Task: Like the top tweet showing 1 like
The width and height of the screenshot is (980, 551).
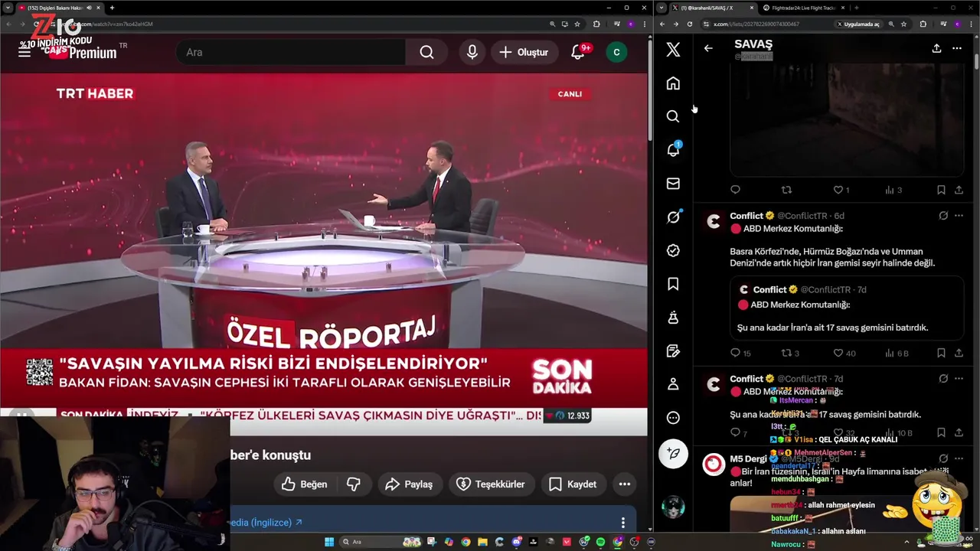Action: 841,190
